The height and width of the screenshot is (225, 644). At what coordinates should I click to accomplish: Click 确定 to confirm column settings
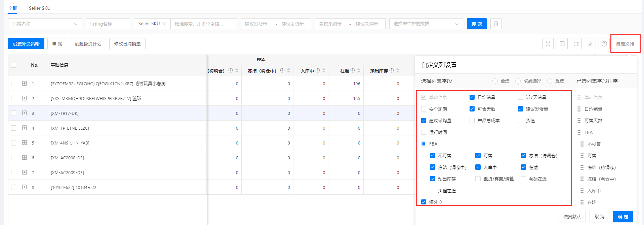tap(623, 217)
